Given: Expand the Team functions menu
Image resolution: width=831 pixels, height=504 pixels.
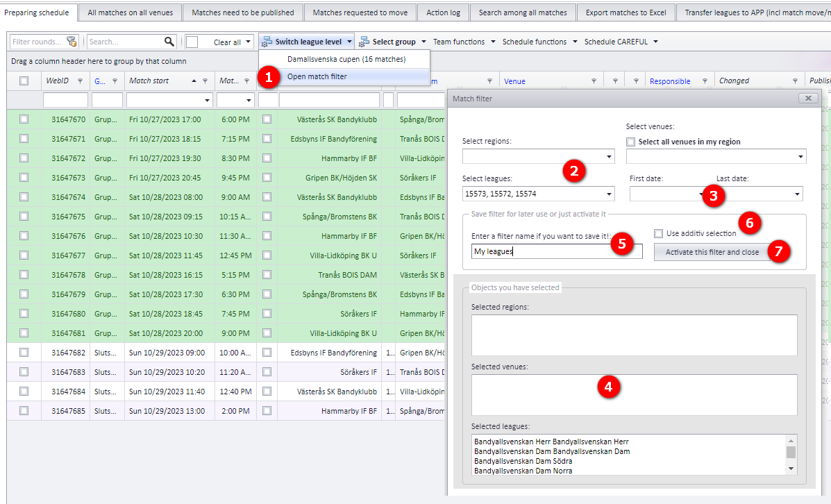Looking at the screenshot, I should [464, 42].
